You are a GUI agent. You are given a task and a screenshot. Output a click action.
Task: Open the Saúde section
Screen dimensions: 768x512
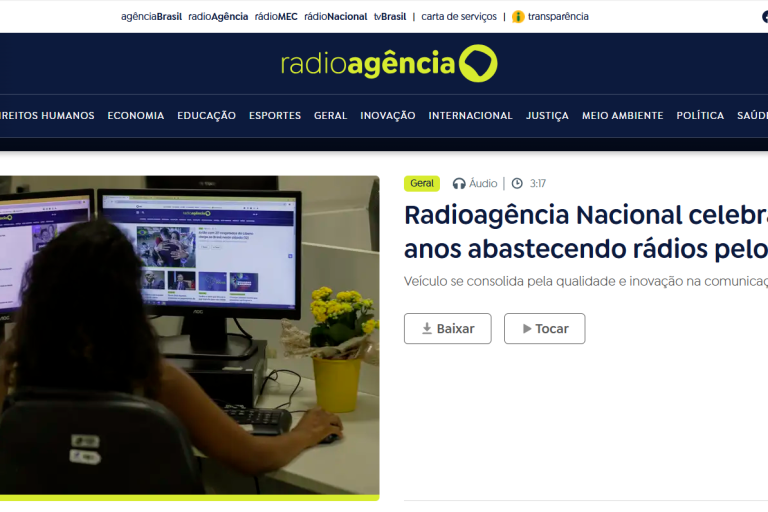click(752, 116)
